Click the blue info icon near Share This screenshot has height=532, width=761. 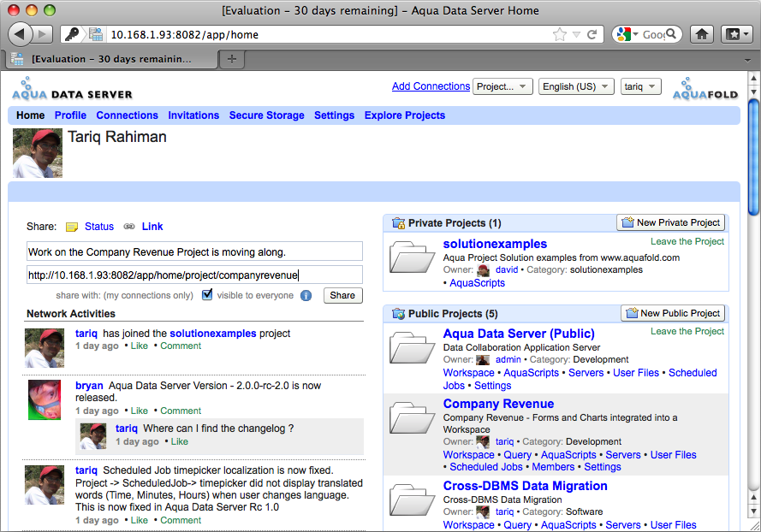point(306,295)
